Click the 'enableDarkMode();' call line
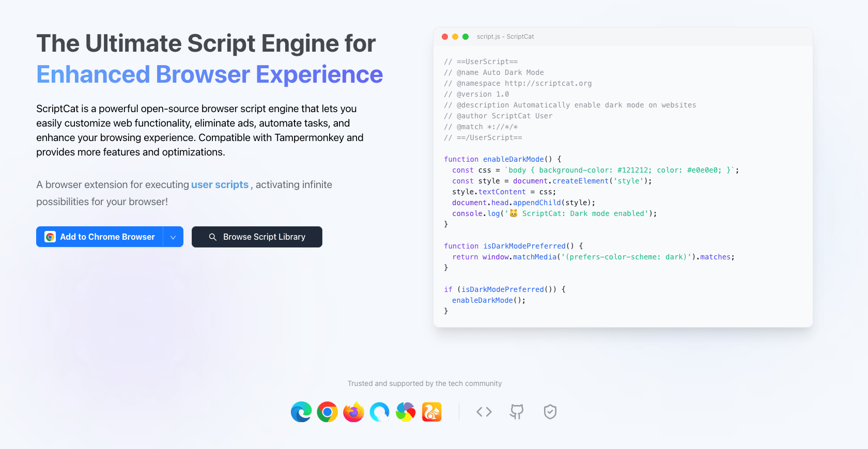This screenshot has width=868, height=449. [x=489, y=300]
